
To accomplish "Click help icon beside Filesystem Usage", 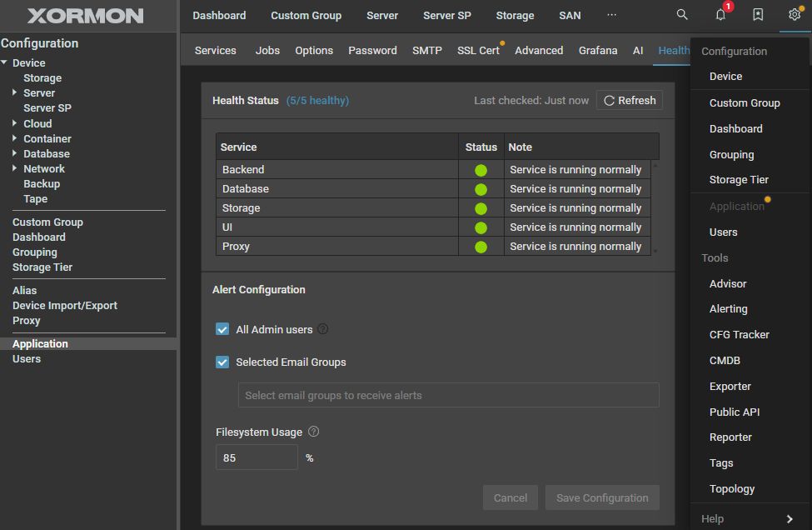I will coord(314,432).
